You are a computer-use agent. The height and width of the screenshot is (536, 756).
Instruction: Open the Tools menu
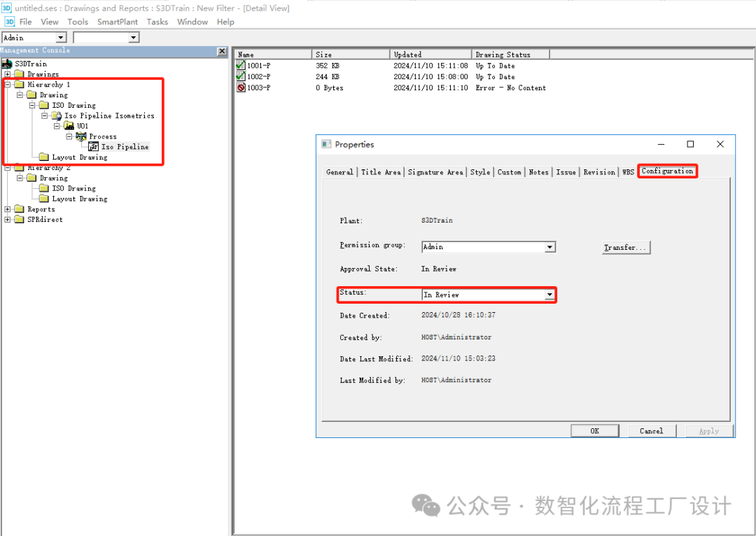[x=78, y=22]
